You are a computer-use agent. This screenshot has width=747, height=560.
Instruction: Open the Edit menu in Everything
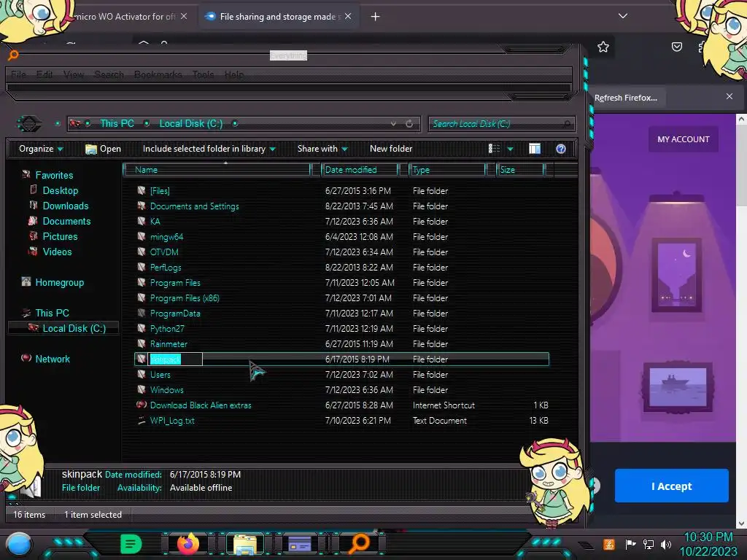click(x=44, y=75)
